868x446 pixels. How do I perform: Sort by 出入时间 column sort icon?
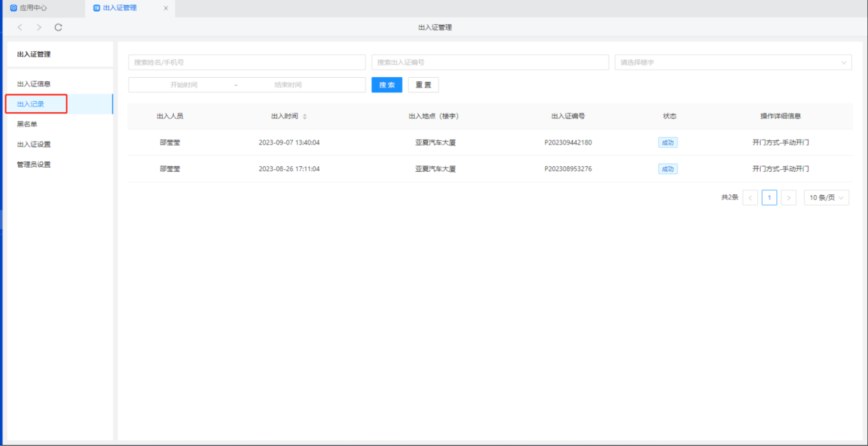(305, 117)
